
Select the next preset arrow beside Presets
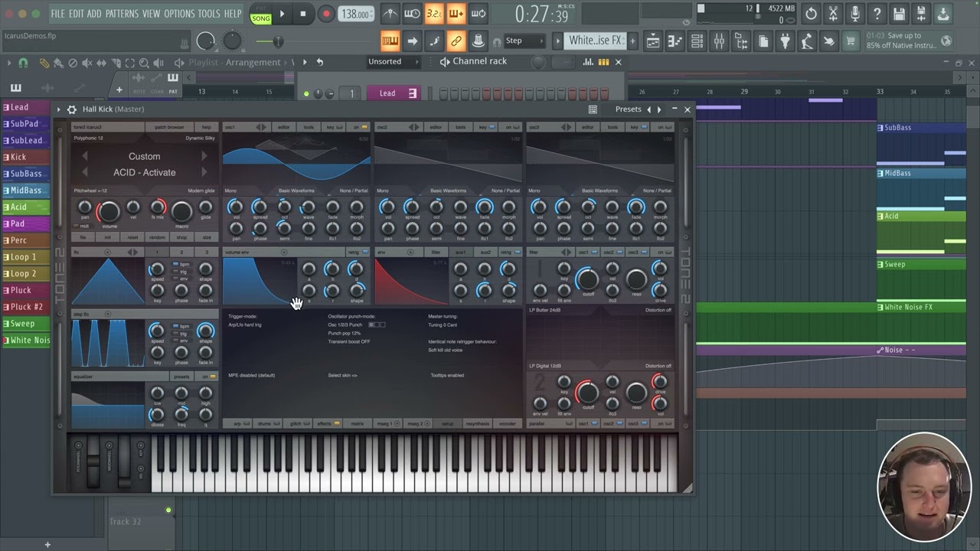pyautogui.click(x=659, y=109)
